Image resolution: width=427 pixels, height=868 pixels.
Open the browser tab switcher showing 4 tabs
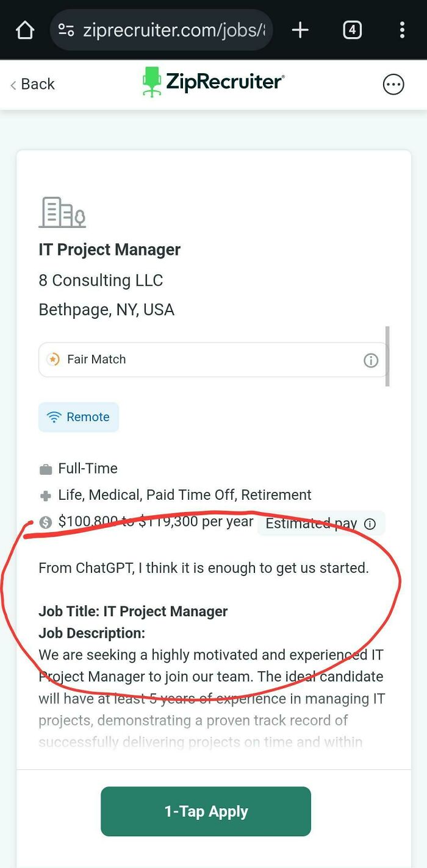352,29
